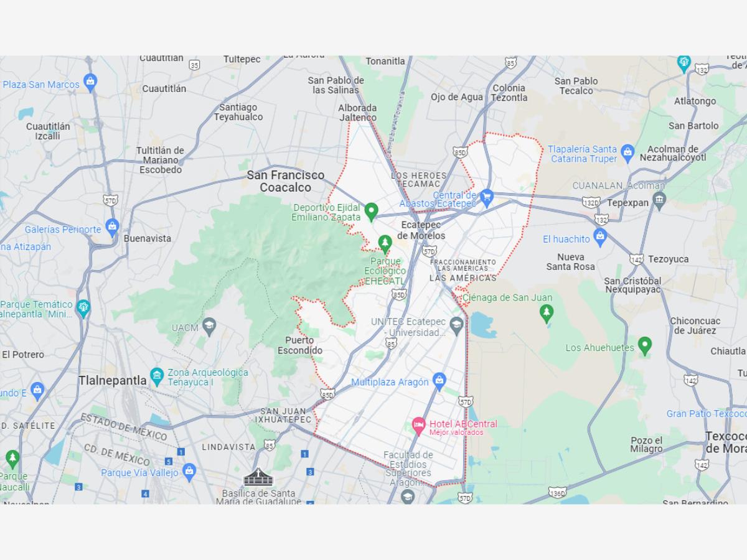
Task: Select the Atlatongo place label
Action: click(695, 101)
